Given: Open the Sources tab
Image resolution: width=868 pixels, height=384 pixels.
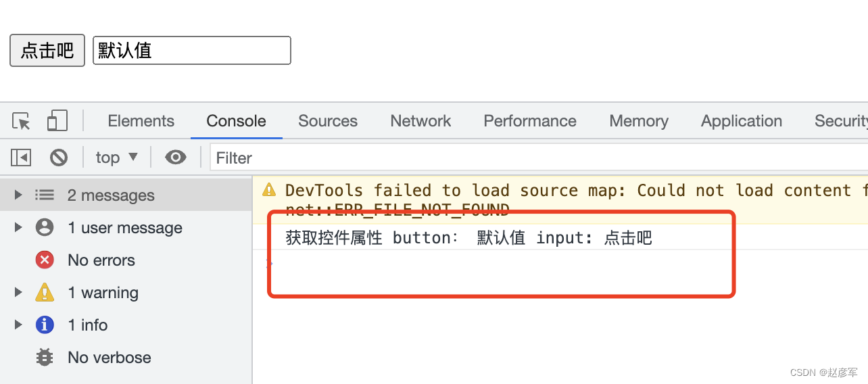Looking at the screenshot, I should click(328, 122).
